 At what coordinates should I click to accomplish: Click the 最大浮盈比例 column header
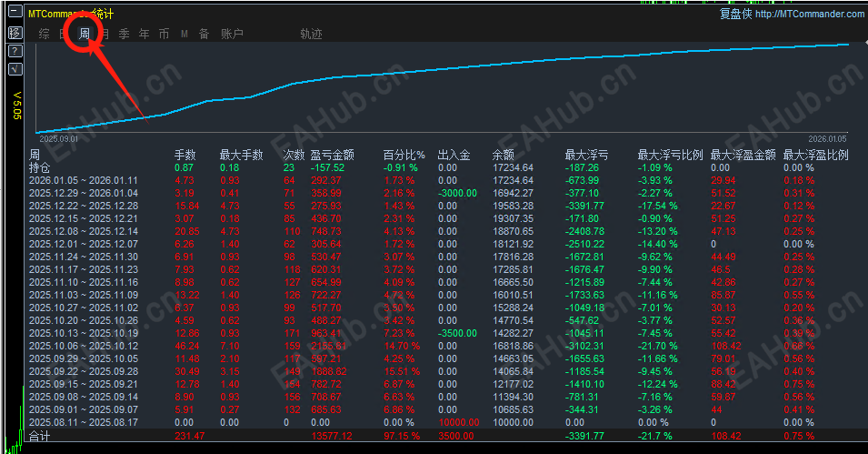tap(815, 156)
